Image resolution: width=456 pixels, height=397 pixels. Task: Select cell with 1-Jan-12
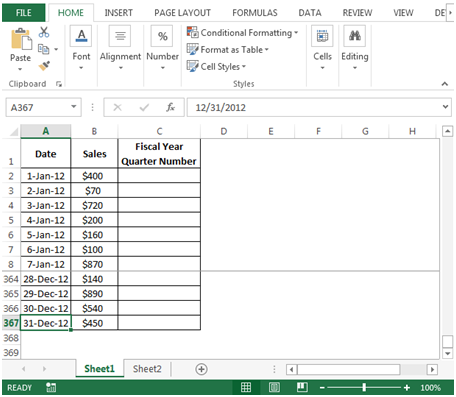click(x=46, y=176)
